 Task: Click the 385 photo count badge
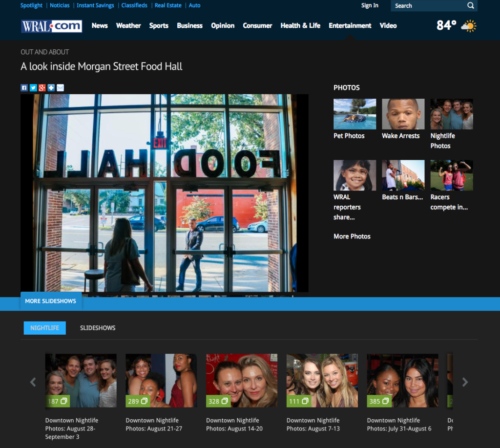click(x=379, y=401)
